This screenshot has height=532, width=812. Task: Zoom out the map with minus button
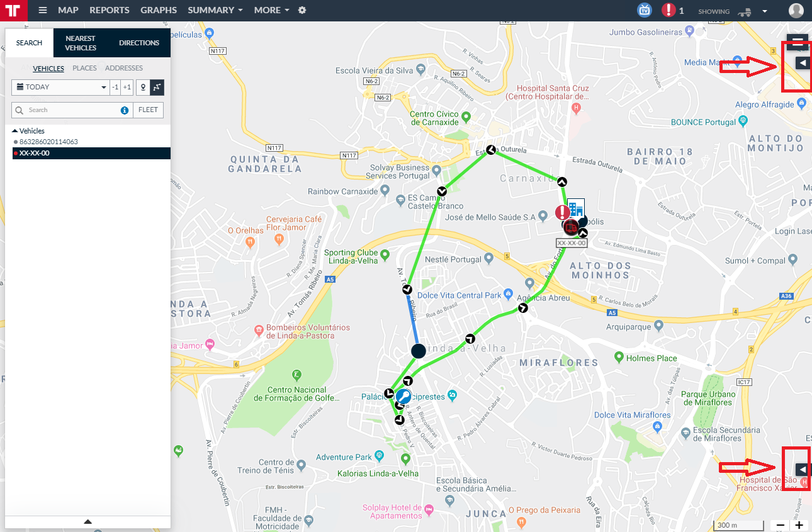coord(781,525)
